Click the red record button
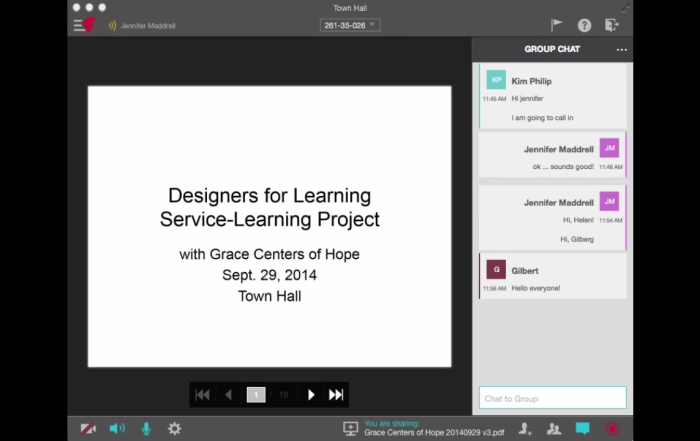The width and height of the screenshot is (700, 441). [612, 428]
